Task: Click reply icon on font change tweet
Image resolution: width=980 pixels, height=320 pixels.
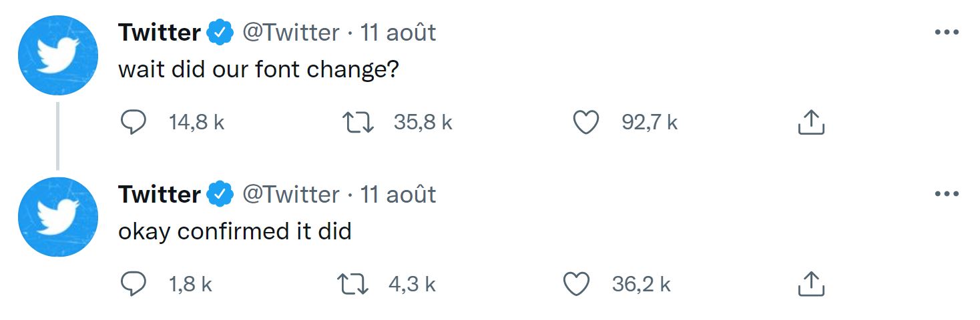Action: 133,123
